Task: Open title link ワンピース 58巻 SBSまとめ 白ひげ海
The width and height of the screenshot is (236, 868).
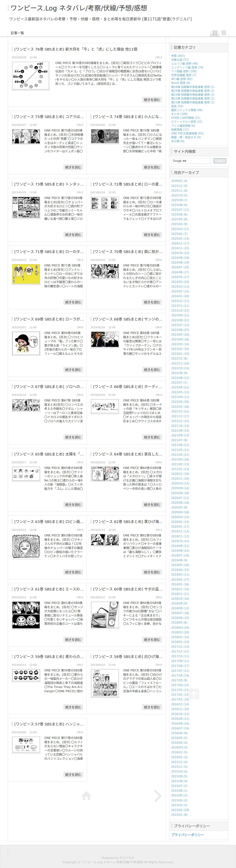Action: click(x=128, y=657)
